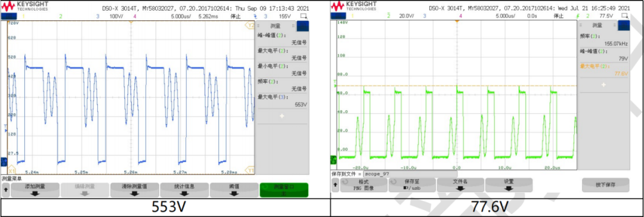Click the 频率(2) measurement on left scope
644x217 pixels.
point(282,85)
